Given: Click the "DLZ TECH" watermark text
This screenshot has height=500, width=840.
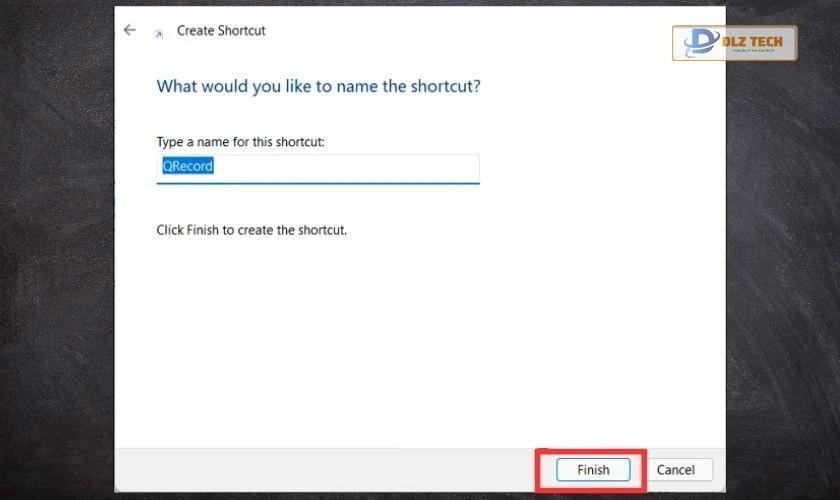Looking at the screenshot, I should 759,41.
